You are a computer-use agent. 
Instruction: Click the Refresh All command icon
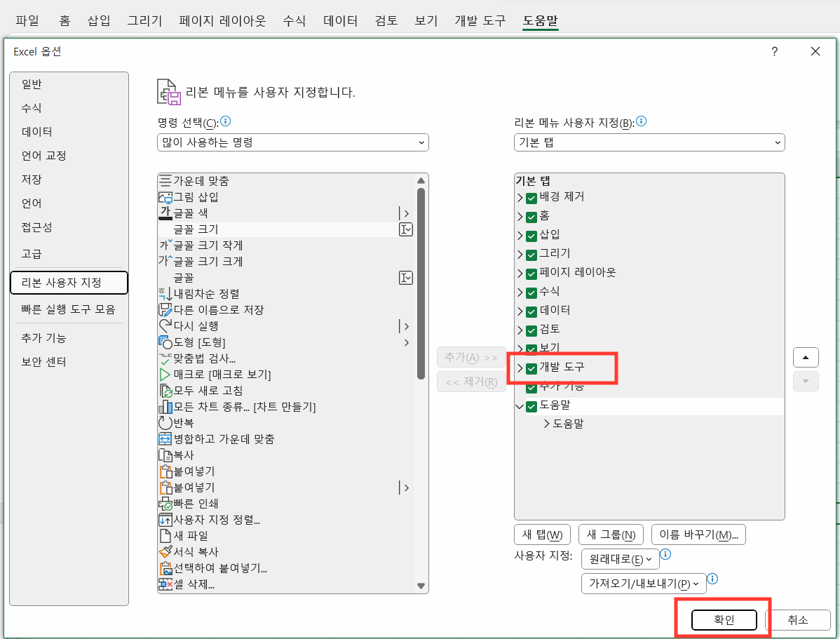pyautogui.click(x=165, y=390)
